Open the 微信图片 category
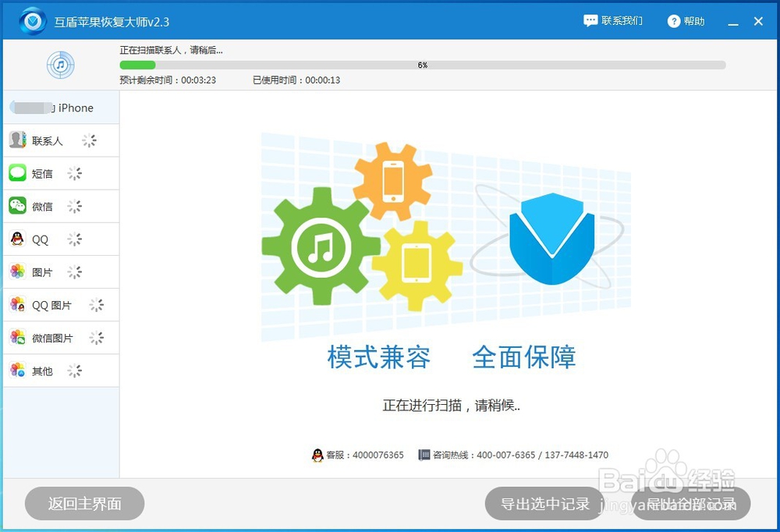This screenshot has height=532, width=780. 61,338
